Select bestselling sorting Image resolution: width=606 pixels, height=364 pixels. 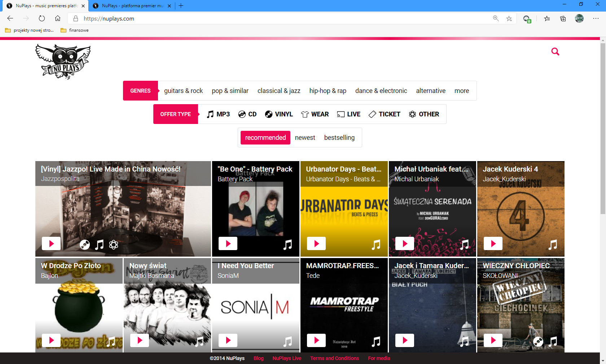[x=339, y=138]
